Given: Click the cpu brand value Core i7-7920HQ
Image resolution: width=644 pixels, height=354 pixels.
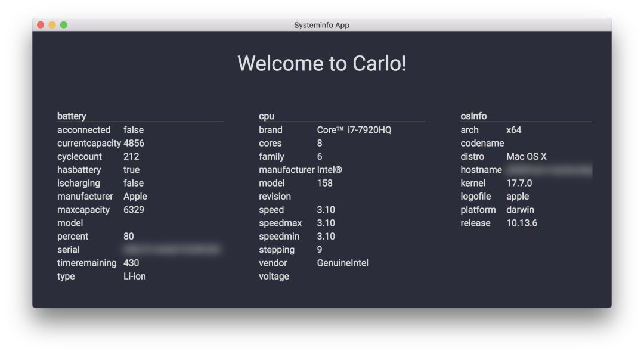Looking at the screenshot, I should coord(354,130).
